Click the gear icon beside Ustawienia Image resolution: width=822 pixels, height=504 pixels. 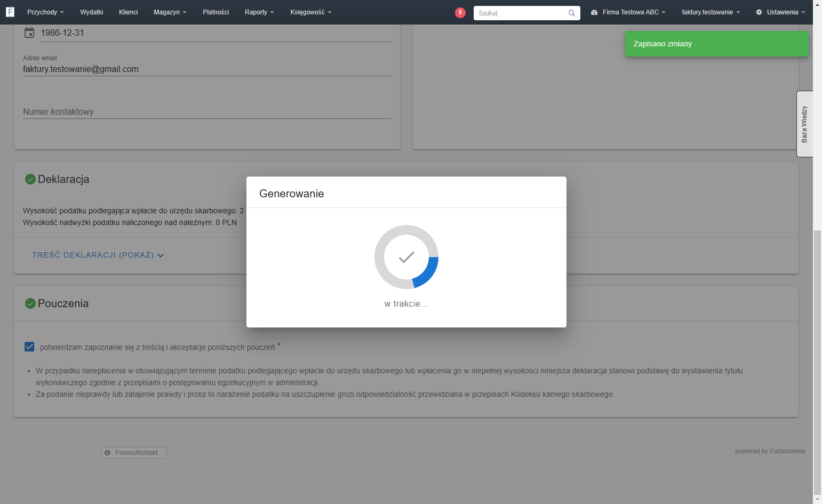tap(759, 12)
